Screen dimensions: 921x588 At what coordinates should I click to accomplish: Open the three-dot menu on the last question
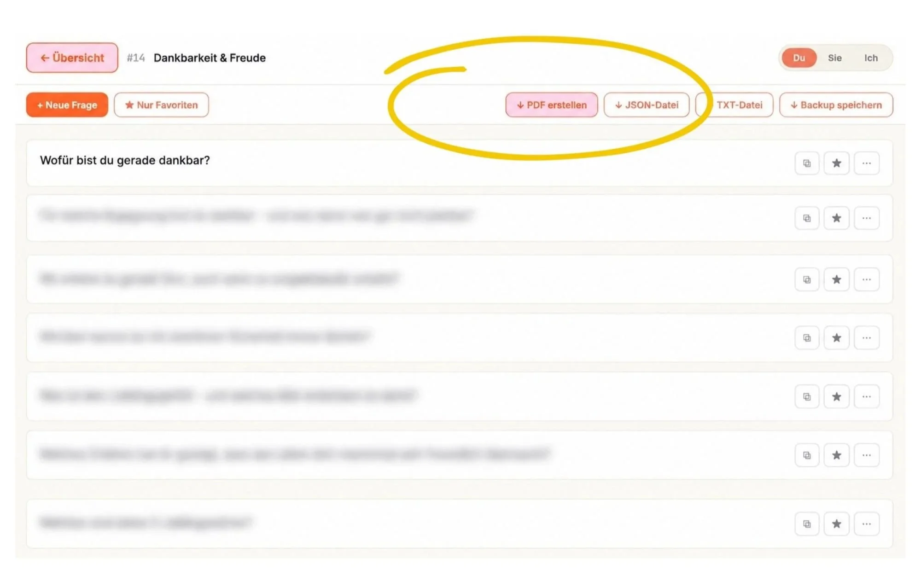point(866,524)
